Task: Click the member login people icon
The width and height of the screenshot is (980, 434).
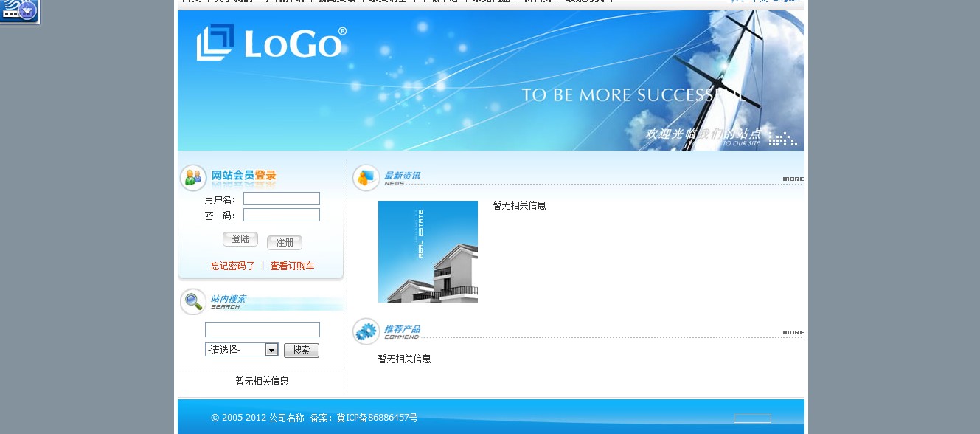Action: pyautogui.click(x=193, y=178)
